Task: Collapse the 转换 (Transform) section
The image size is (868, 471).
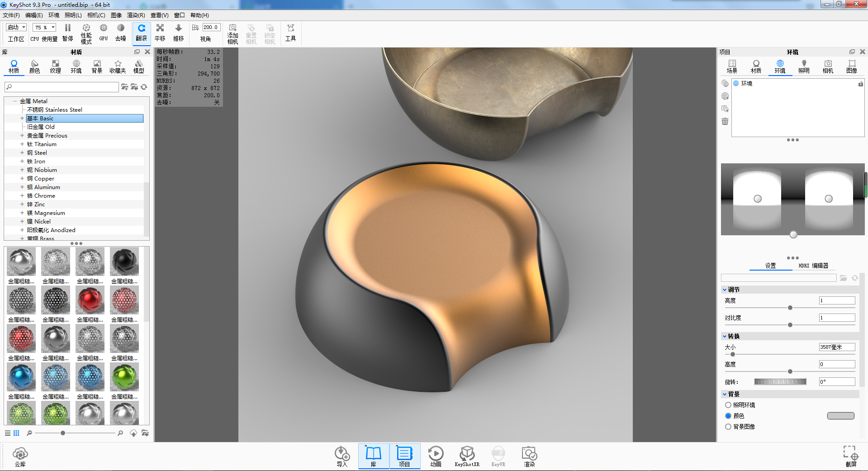Action: (x=725, y=336)
